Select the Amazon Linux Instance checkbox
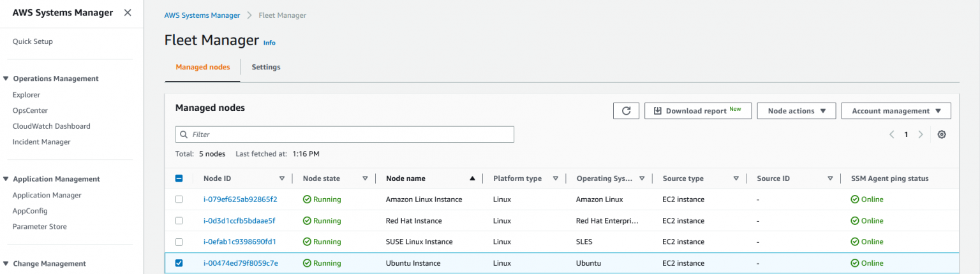Viewport: 980px width, 274px height. (179, 199)
